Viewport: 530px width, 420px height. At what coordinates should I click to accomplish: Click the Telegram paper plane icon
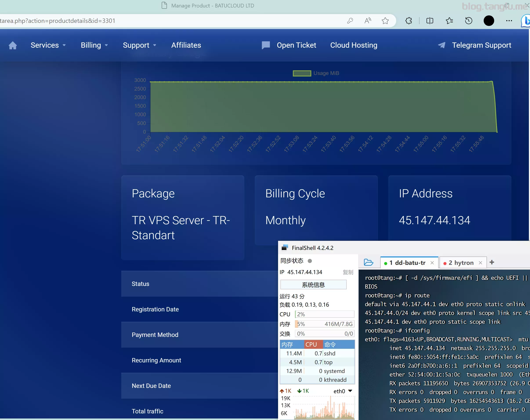tap(441, 45)
